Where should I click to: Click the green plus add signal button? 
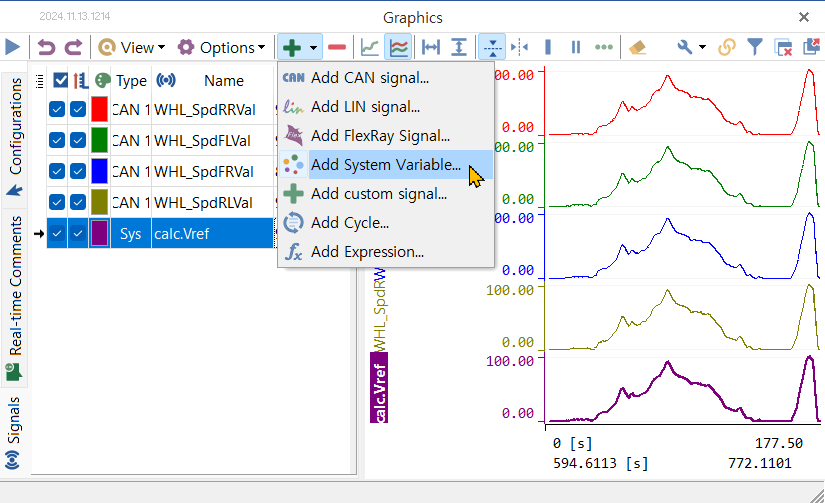coord(291,47)
